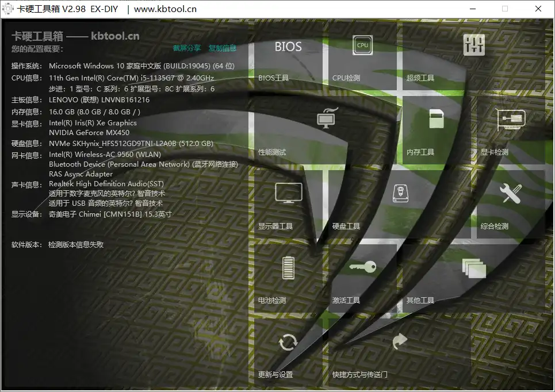Click the 截屏分享 link
Screen dimensions: 555x392
point(187,48)
